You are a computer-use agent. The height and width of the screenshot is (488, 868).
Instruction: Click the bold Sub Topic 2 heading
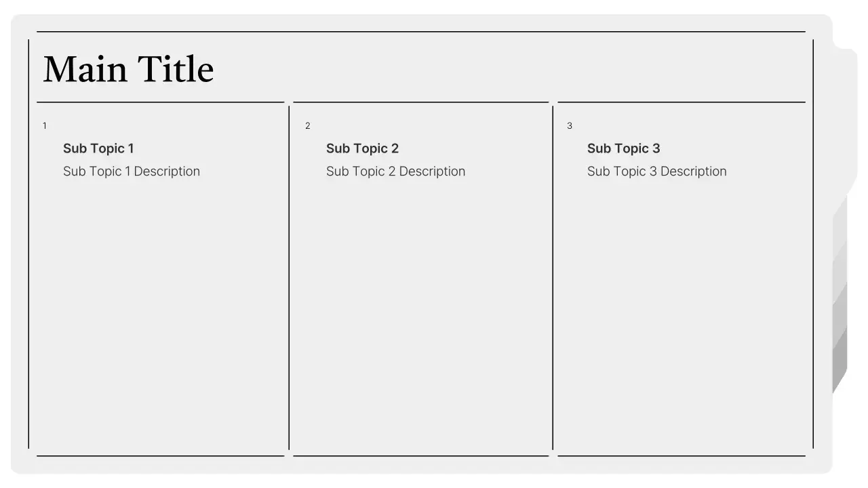pos(362,148)
